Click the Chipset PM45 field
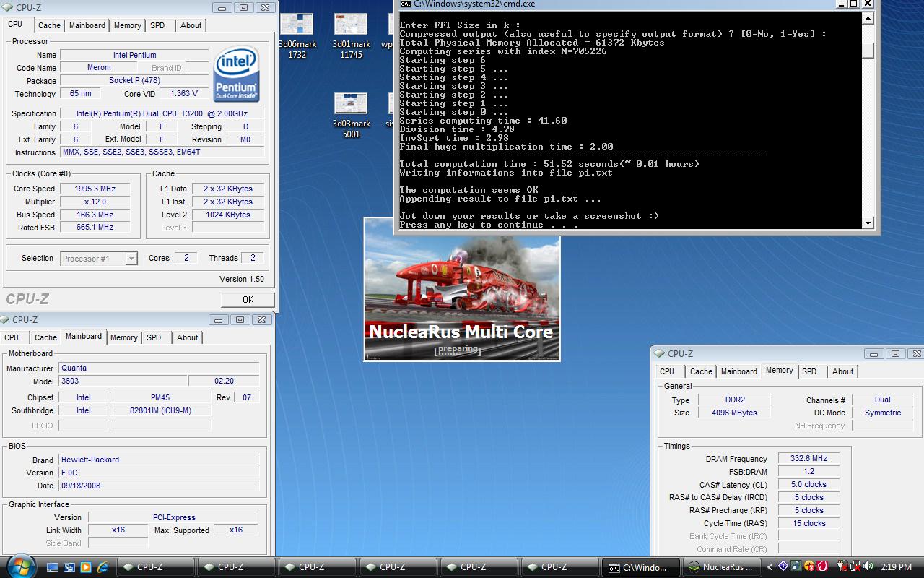This screenshot has height=578, width=924. tap(160, 397)
